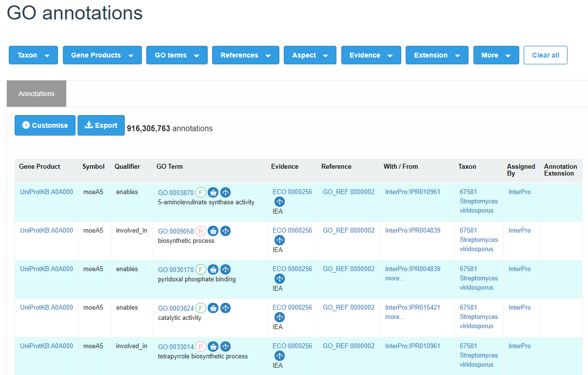Click the F aspect badge beside GO:0003824
Image resolution: width=588 pixels, height=375 pixels.
201,308
